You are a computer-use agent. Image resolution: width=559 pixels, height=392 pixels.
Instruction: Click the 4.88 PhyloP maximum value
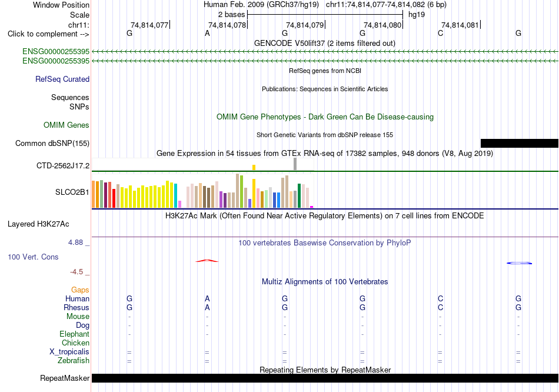click(75, 242)
